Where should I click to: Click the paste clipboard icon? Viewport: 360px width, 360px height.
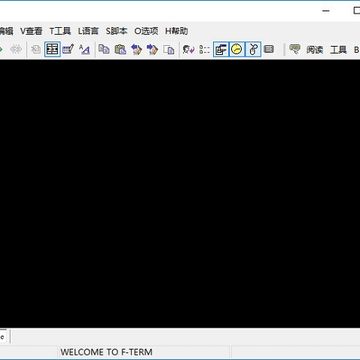(120, 50)
